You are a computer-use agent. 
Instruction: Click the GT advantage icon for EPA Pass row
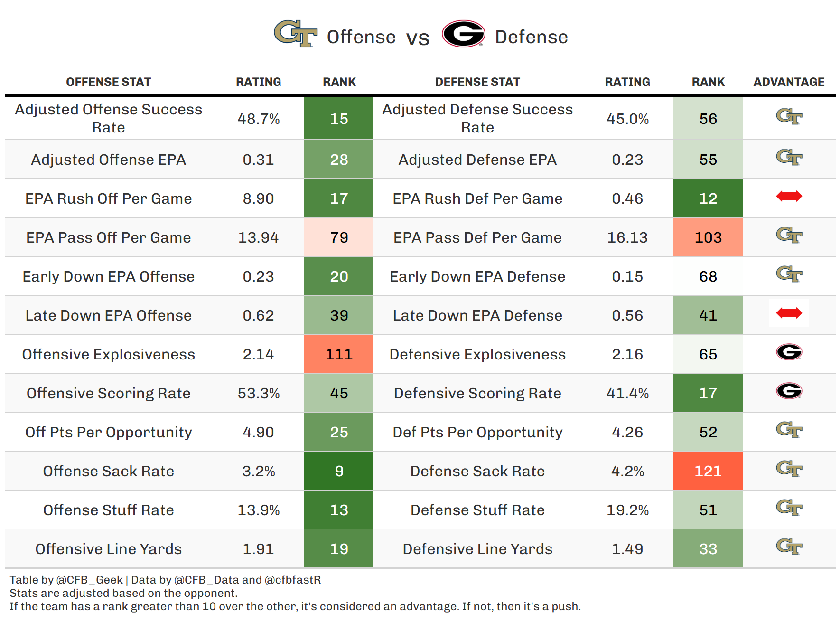(x=789, y=235)
